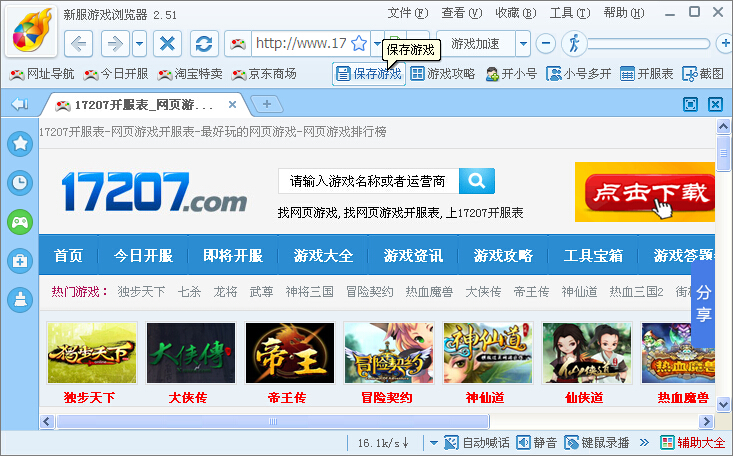Open the 游戏加速 dropdown arrow

(x=523, y=44)
